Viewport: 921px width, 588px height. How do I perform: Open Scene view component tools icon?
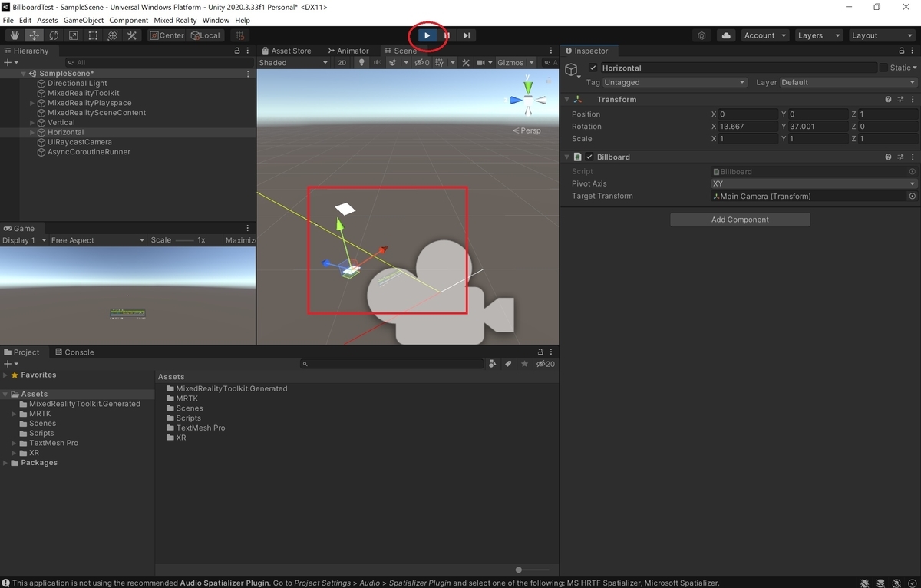(465, 63)
